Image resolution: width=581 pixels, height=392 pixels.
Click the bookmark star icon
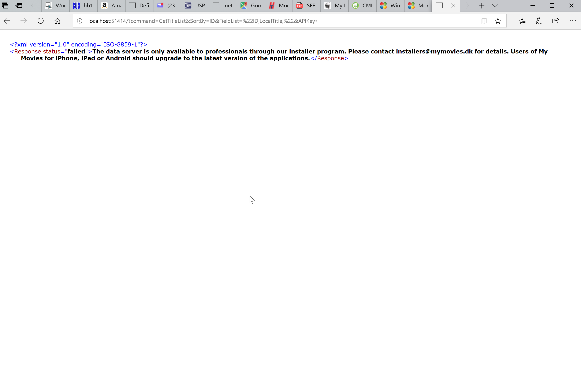click(498, 20)
